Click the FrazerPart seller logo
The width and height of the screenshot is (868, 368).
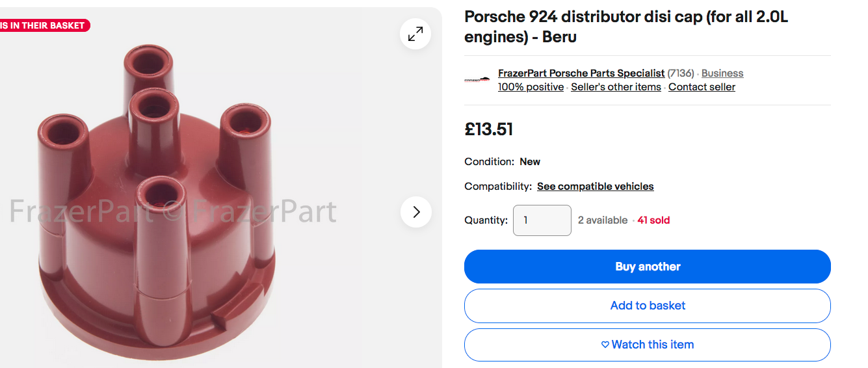[x=477, y=80]
